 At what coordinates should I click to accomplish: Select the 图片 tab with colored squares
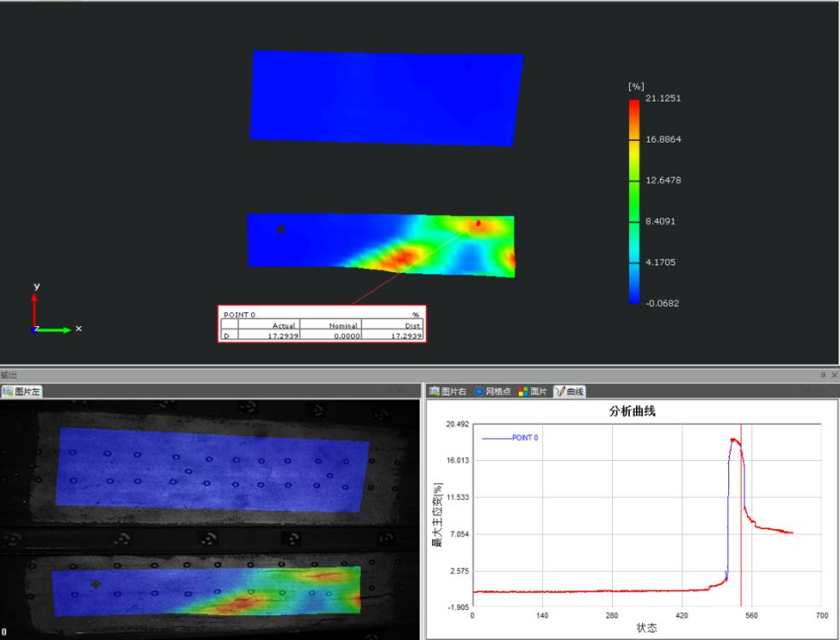coord(535,392)
